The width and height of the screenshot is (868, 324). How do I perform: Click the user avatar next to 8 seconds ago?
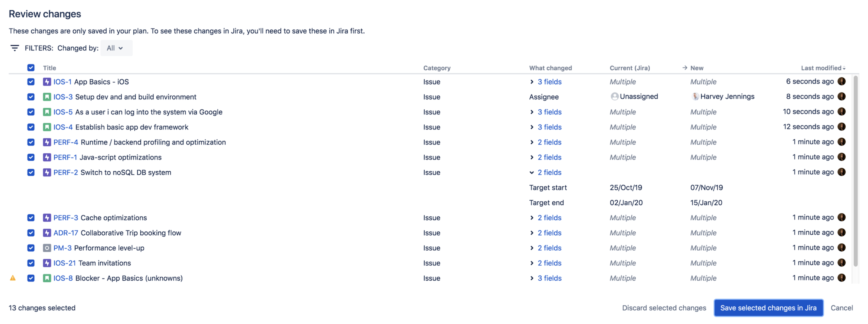(x=841, y=97)
